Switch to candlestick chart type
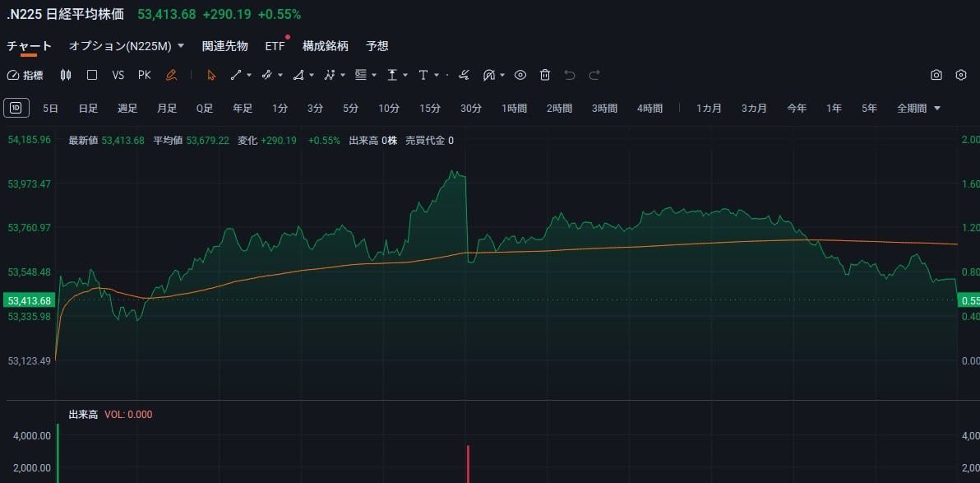This screenshot has height=483, width=980. 66,75
